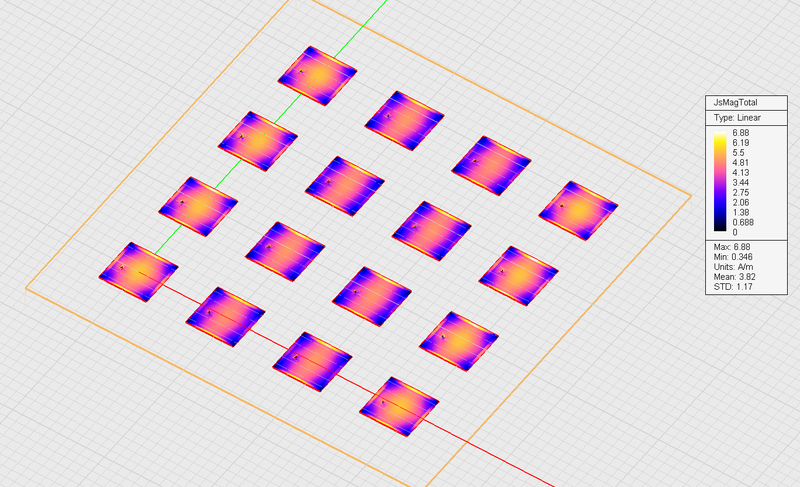Click the 'Max: 6.88' statistic
This screenshot has width=800, height=487.
pos(732,247)
